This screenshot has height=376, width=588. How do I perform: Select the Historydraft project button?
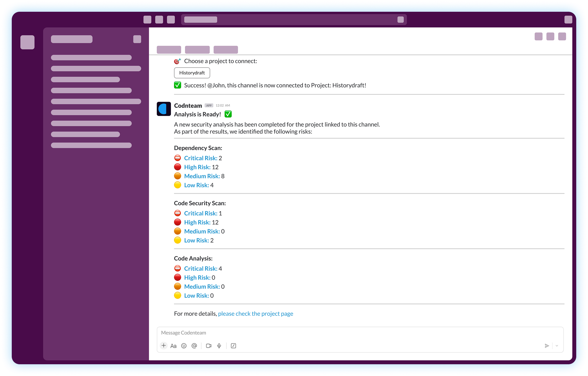pos(192,73)
